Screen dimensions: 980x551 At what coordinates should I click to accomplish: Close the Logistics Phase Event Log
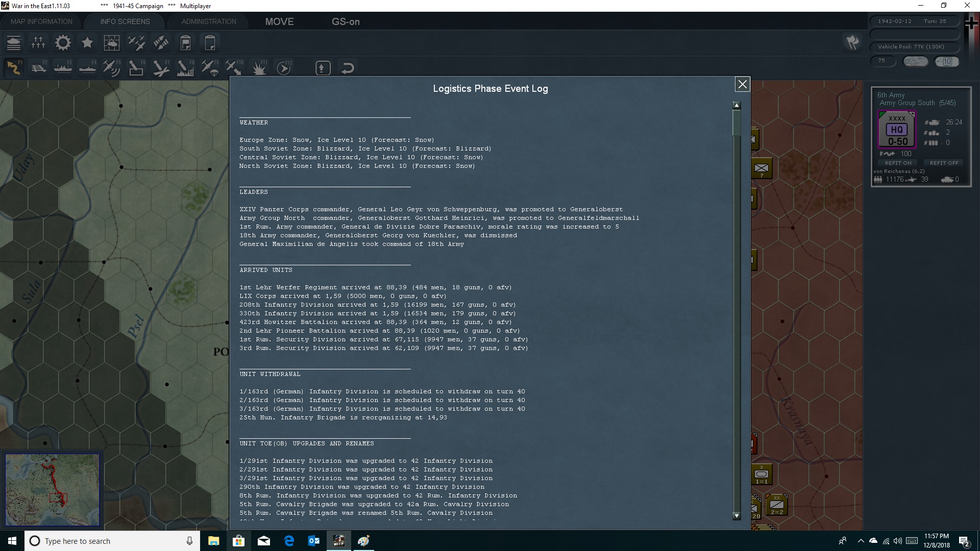tap(742, 84)
